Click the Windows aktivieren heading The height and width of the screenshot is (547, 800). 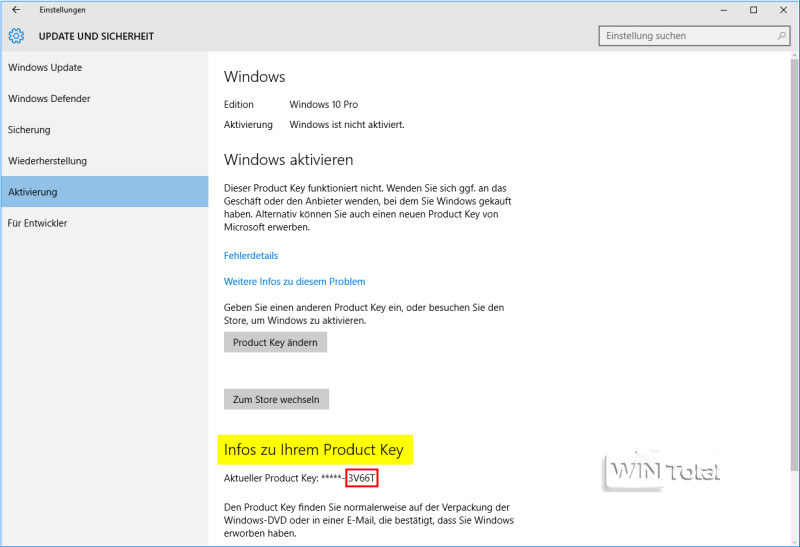point(288,160)
